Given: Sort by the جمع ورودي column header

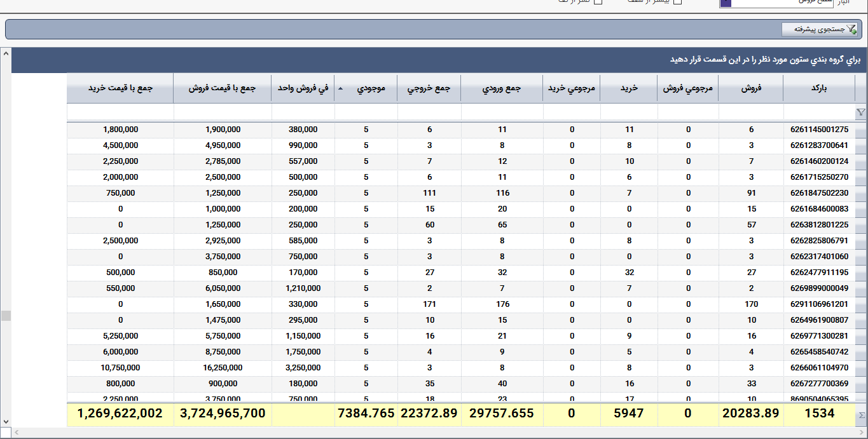Looking at the screenshot, I should point(502,89).
